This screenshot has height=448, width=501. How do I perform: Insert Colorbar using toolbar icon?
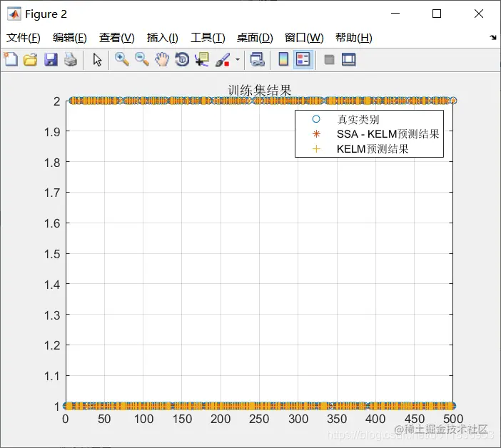[x=283, y=59]
